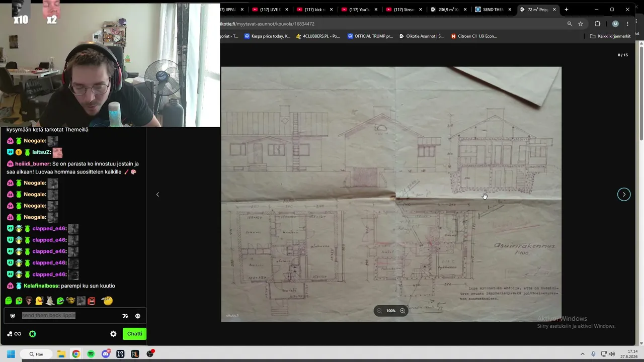This screenshot has width=644, height=362.
Task: Open 'Kaikki kirjanmerkit' bookmarks folder
Action: click(x=610, y=36)
